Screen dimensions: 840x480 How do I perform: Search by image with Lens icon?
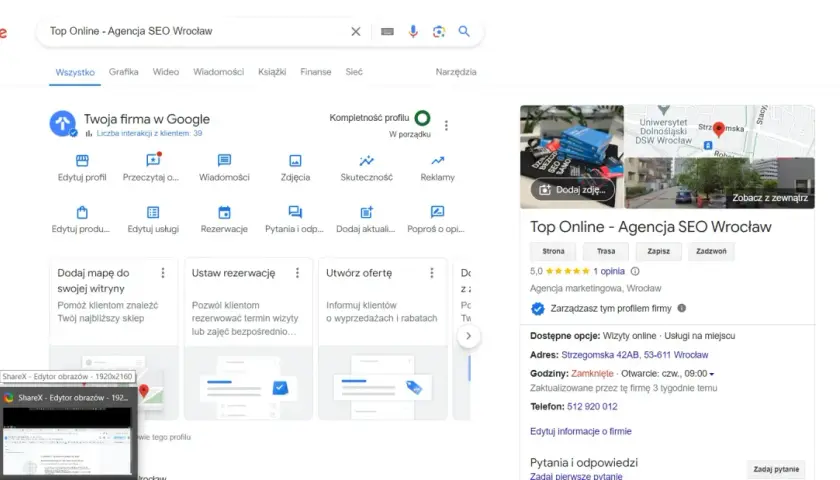tap(439, 32)
